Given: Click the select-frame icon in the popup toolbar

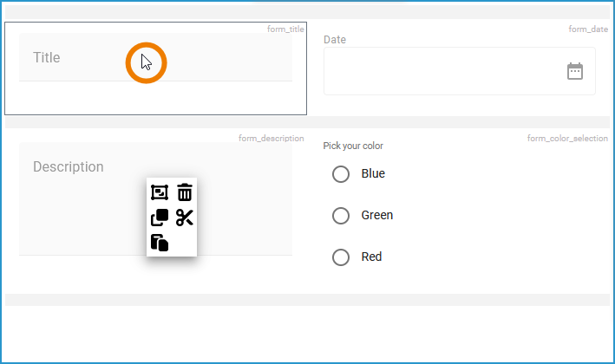Looking at the screenshot, I should (x=160, y=192).
